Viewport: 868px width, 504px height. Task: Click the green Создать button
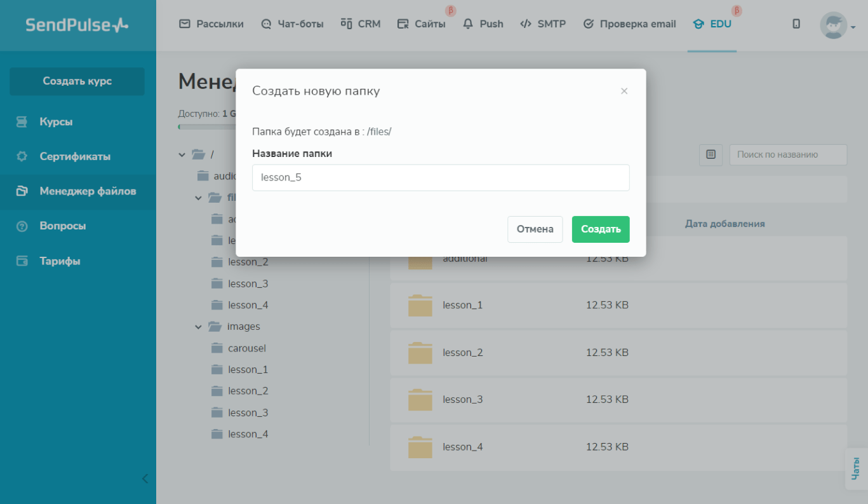point(600,229)
